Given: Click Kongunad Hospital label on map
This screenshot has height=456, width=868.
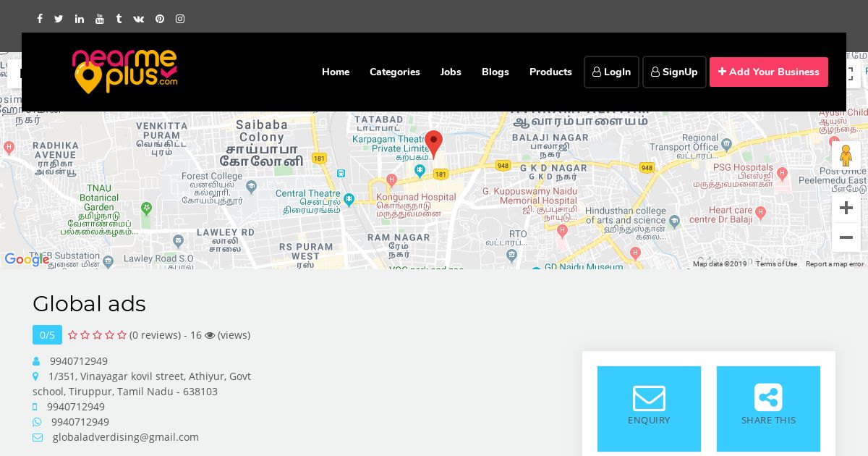Looking at the screenshot, I should pyautogui.click(x=416, y=205).
